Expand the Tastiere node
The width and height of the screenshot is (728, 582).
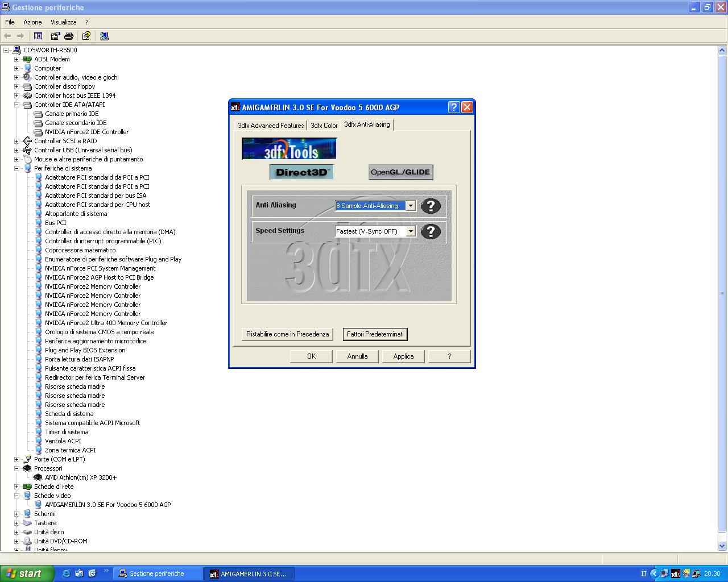coord(16,523)
